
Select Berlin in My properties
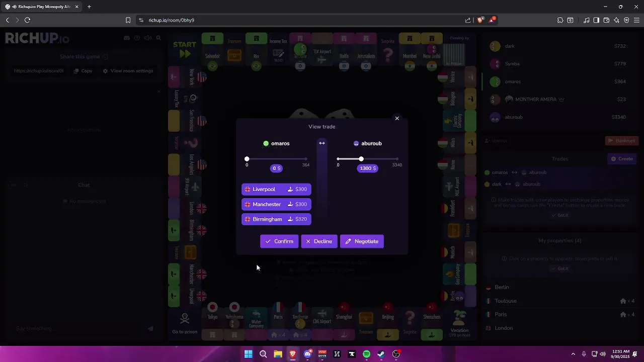[559, 287]
